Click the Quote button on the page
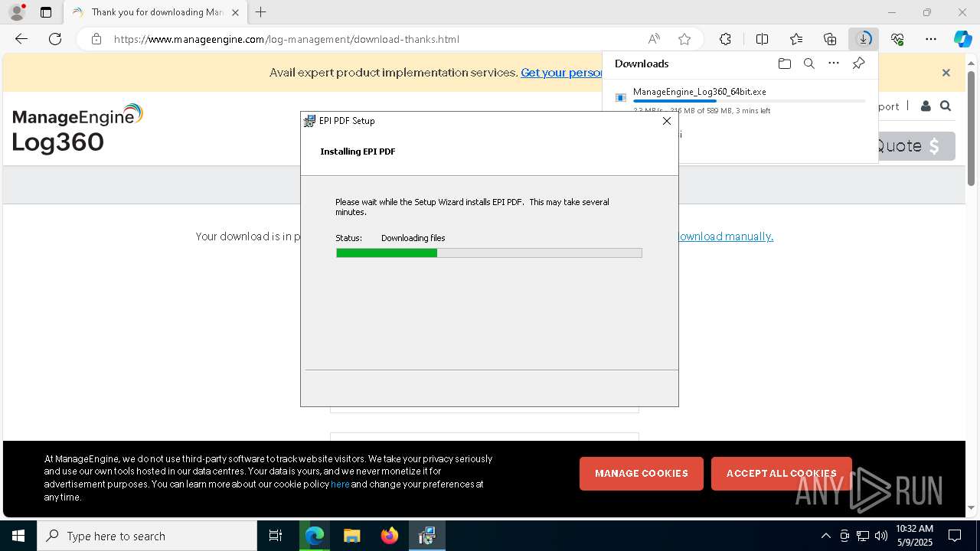This screenshot has width=980, height=551. tap(916, 146)
